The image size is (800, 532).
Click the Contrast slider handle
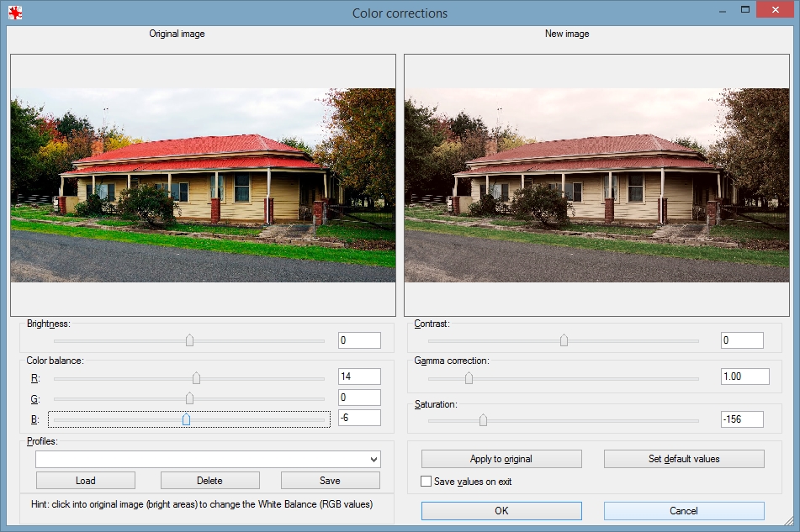pos(564,340)
